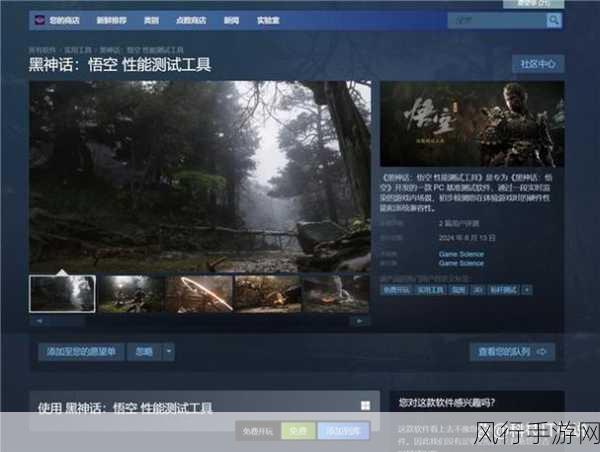600x452 pixels.
Task: Click the plus icon after the tags
Action: [x=527, y=290]
